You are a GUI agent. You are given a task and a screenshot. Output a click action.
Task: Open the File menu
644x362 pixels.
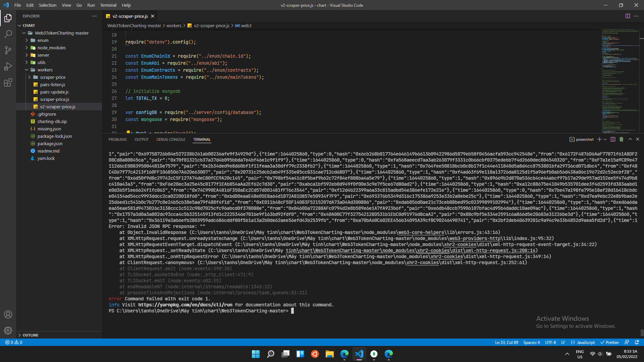click(x=18, y=5)
